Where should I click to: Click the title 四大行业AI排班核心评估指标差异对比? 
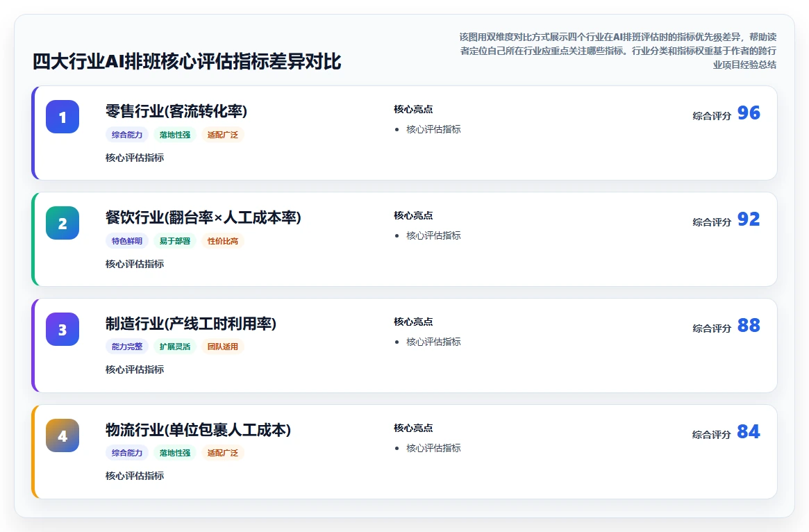tap(187, 61)
